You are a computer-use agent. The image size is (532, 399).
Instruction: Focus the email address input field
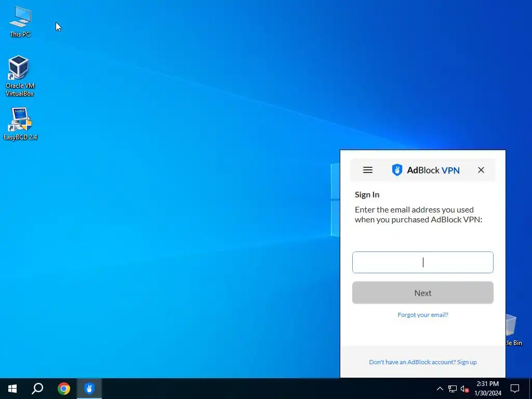tap(423, 262)
